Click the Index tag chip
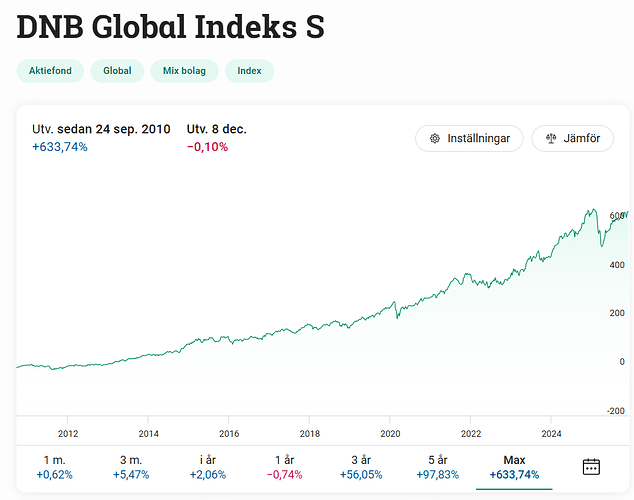The image size is (634, 500). [x=249, y=71]
